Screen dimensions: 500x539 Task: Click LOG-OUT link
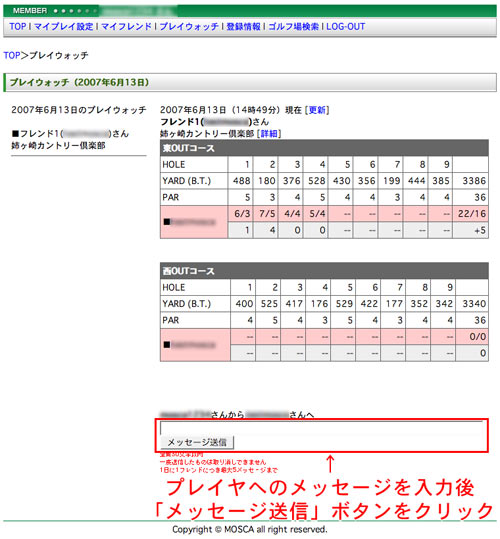pyautogui.click(x=345, y=26)
